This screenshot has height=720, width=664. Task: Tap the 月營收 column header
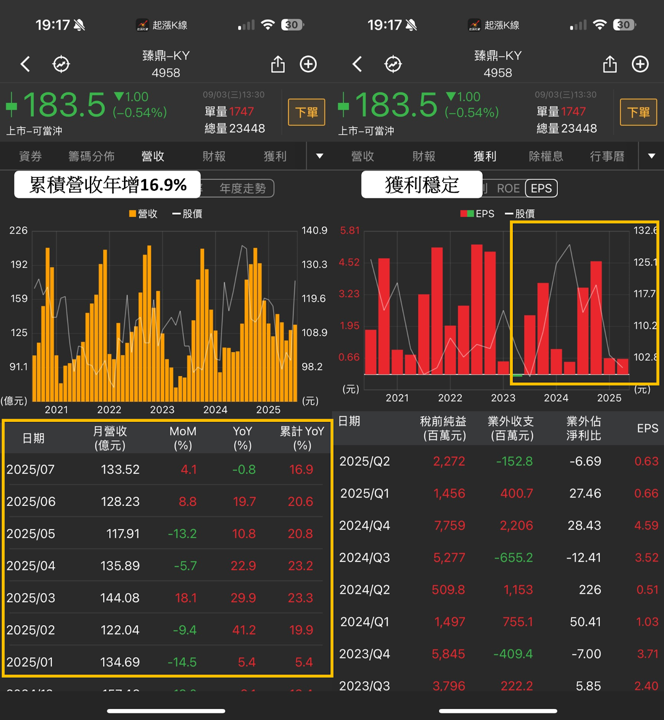click(x=110, y=438)
